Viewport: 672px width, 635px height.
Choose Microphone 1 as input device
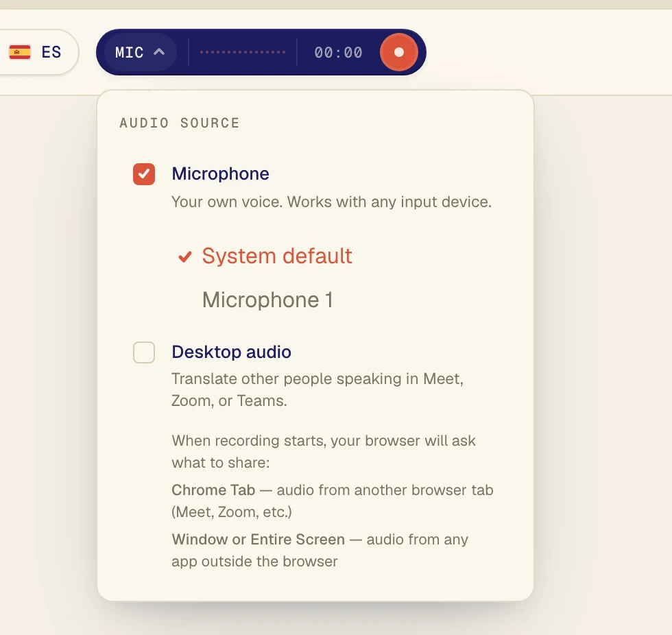tap(267, 300)
